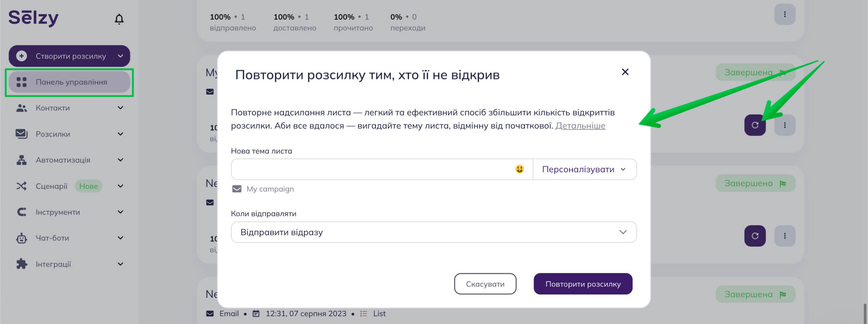
Task: Open the Чат-боти menu item
Action: coord(70,238)
